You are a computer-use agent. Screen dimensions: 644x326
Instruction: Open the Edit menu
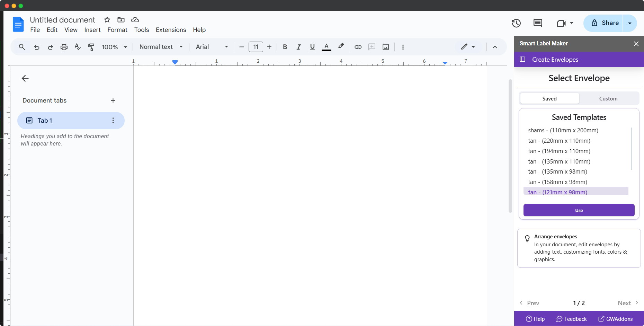pyautogui.click(x=52, y=30)
